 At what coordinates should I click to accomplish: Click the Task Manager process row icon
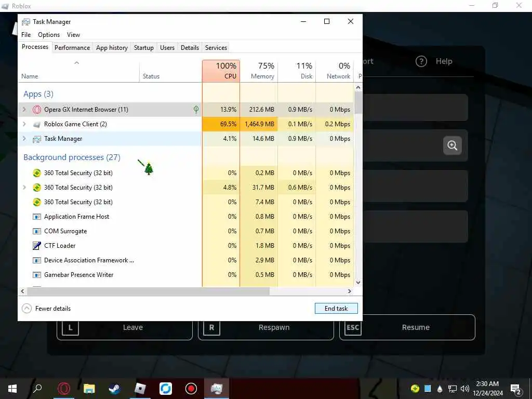click(37, 139)
